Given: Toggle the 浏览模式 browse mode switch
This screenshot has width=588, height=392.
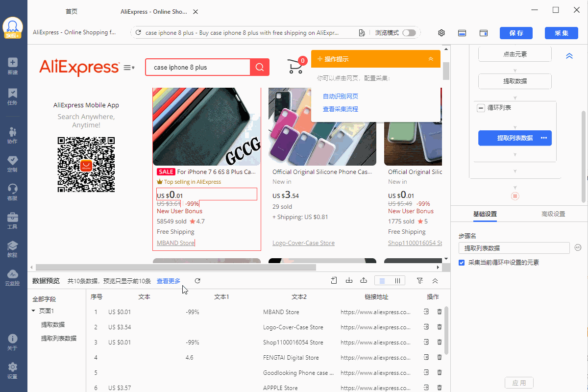Looking at the screenshot, I should [x=409, y=33].
